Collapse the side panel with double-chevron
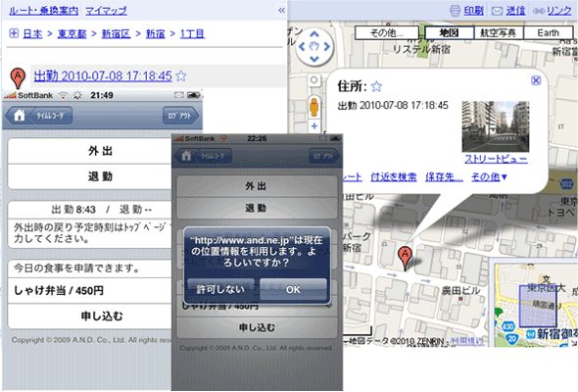Image resolution: width=578 pixels, height=392 pixels. [281, 11]
